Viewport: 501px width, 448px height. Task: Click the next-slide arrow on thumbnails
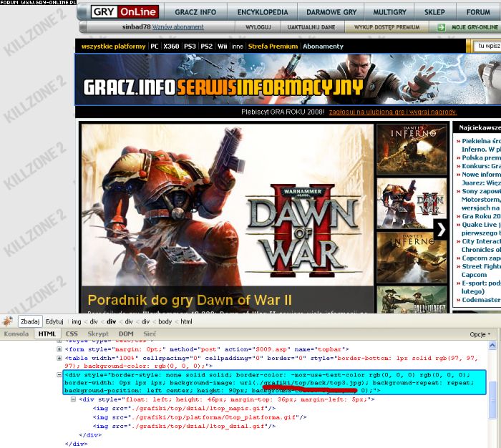pyautogui.click(x=442, y=230)
